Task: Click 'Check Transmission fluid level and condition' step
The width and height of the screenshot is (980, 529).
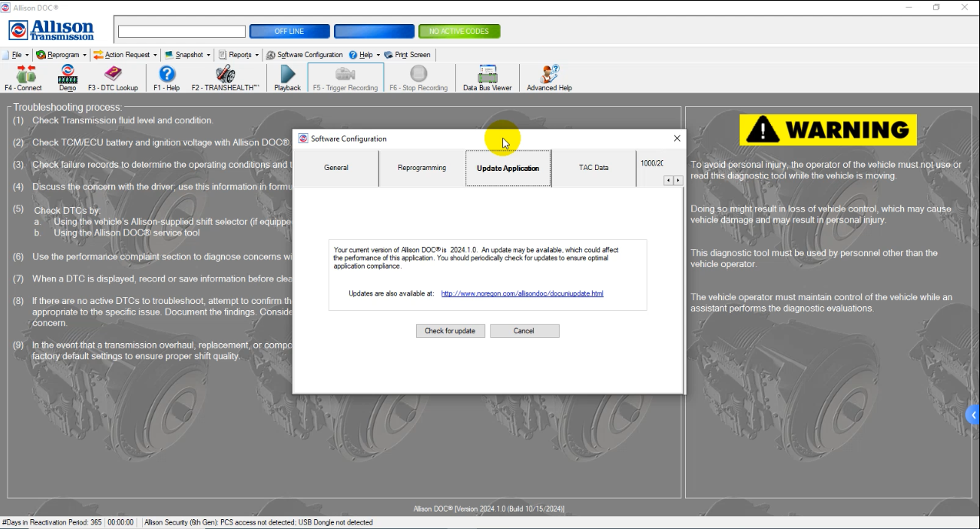Action: click(x=123, y=120)
